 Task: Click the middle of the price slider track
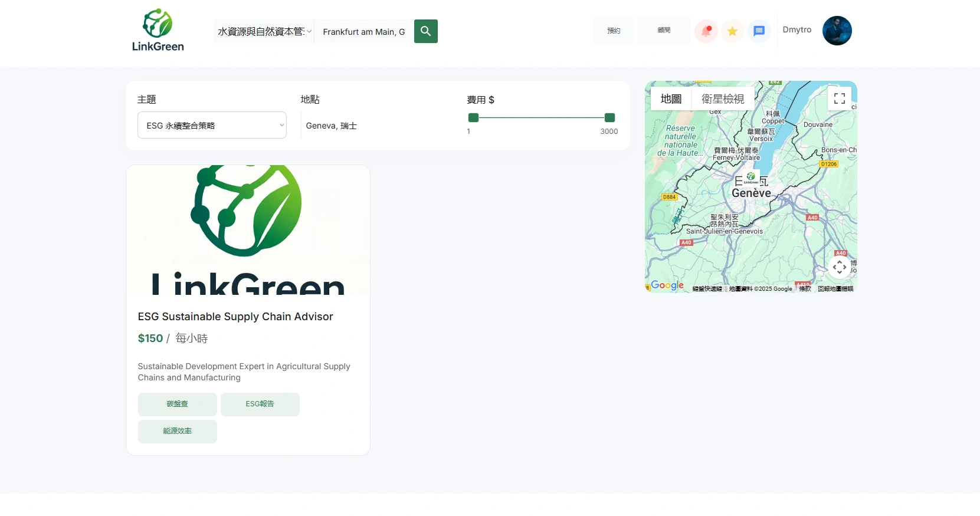click(x=542, y=117)
